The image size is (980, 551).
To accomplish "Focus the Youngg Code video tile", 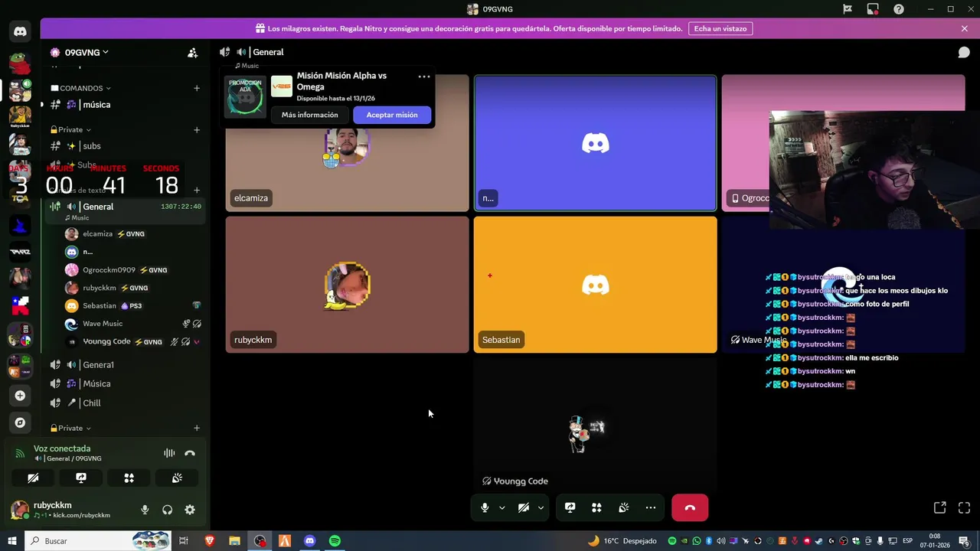I will (x=596, y=426).
